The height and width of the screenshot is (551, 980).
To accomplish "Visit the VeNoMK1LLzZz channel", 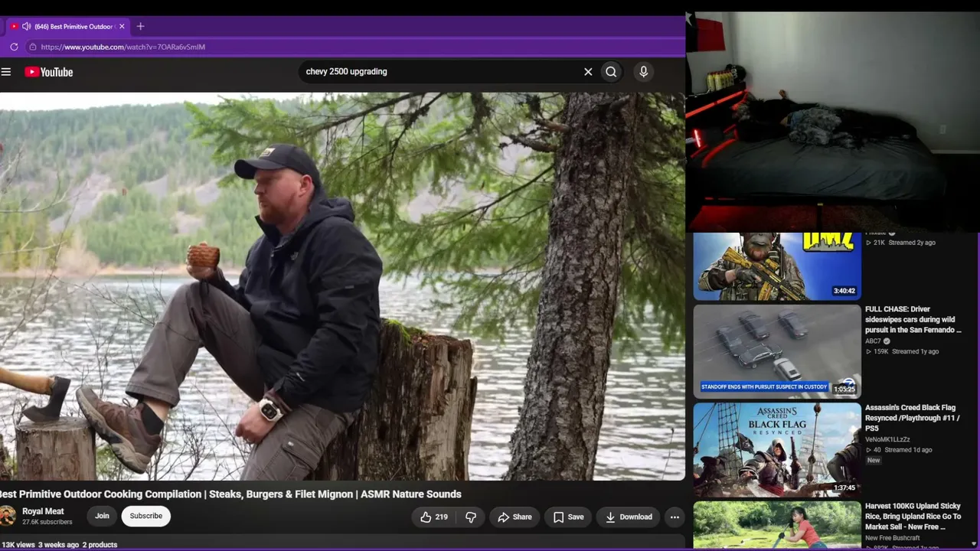I will (x=887, y=440).
